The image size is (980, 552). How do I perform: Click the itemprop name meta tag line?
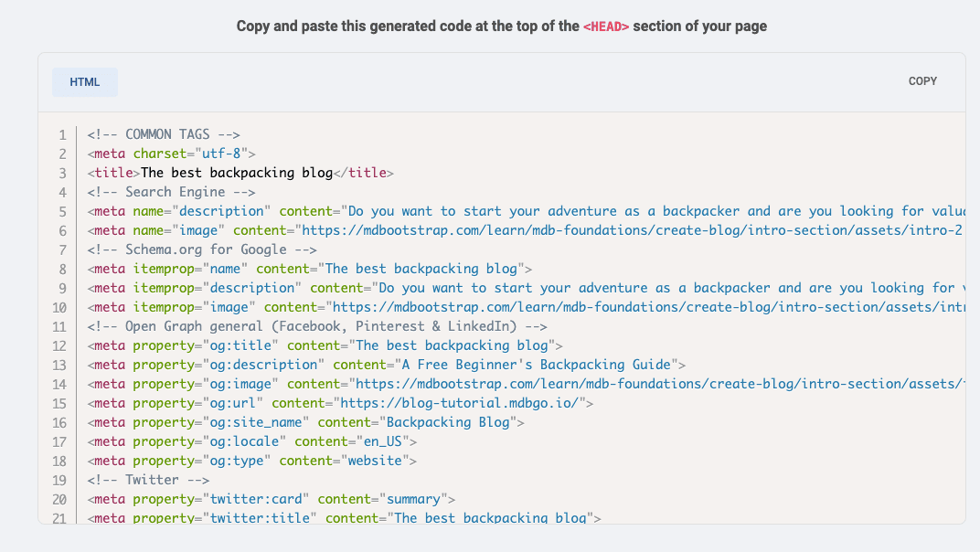310,269
